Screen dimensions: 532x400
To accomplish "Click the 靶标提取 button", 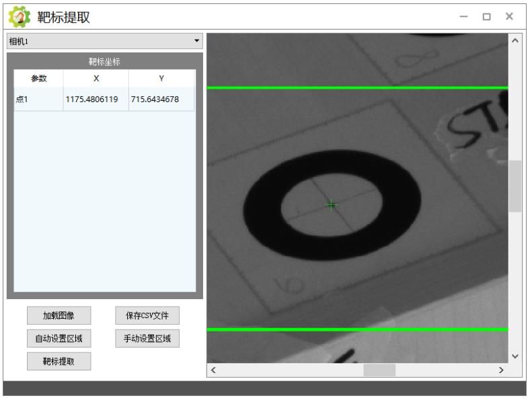I will pos(59,361).
